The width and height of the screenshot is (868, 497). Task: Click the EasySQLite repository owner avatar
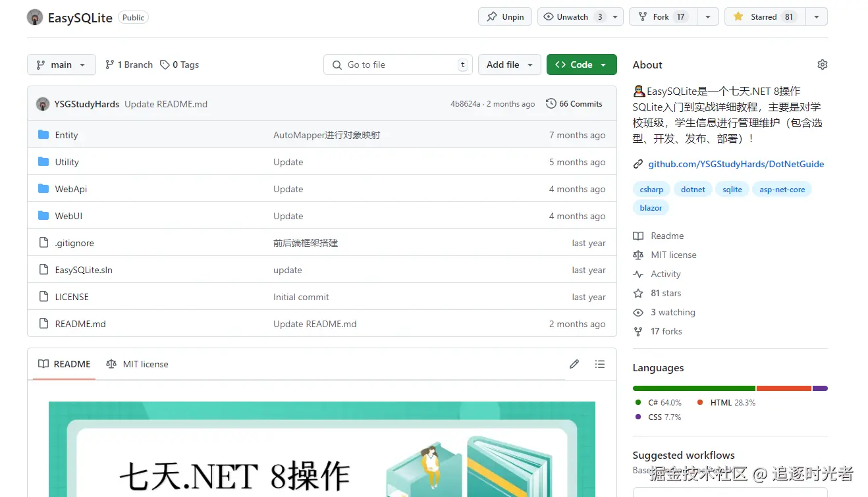click(35, 17)
